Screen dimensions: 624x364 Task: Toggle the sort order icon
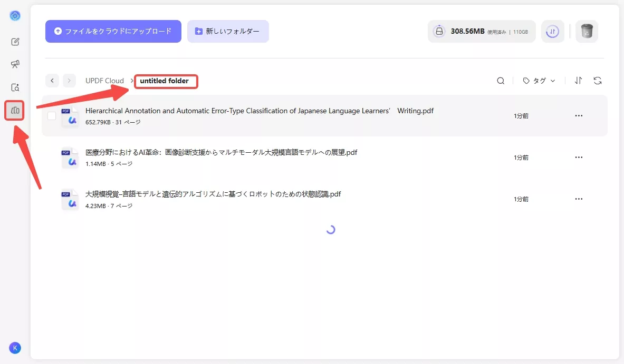[x=578, y=81]
